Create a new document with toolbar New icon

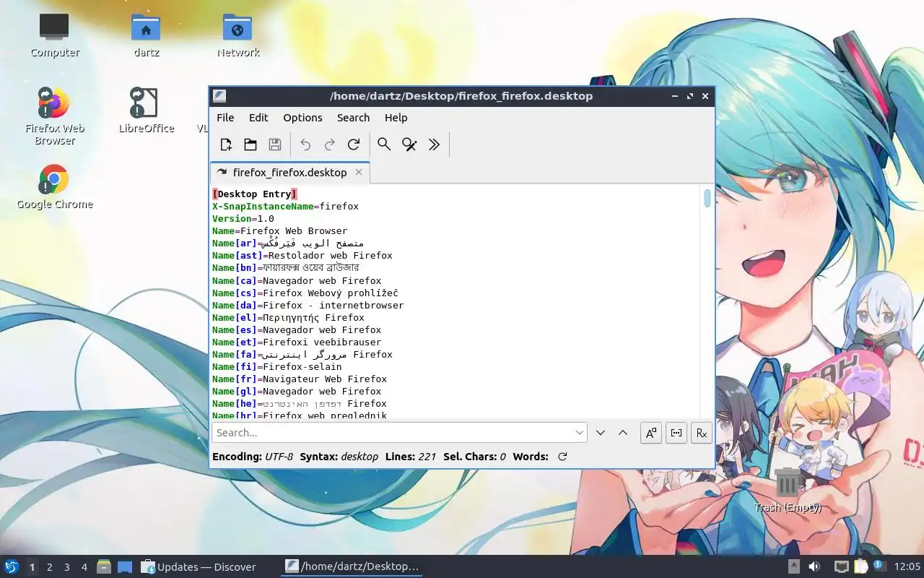[x=226, y=144]
